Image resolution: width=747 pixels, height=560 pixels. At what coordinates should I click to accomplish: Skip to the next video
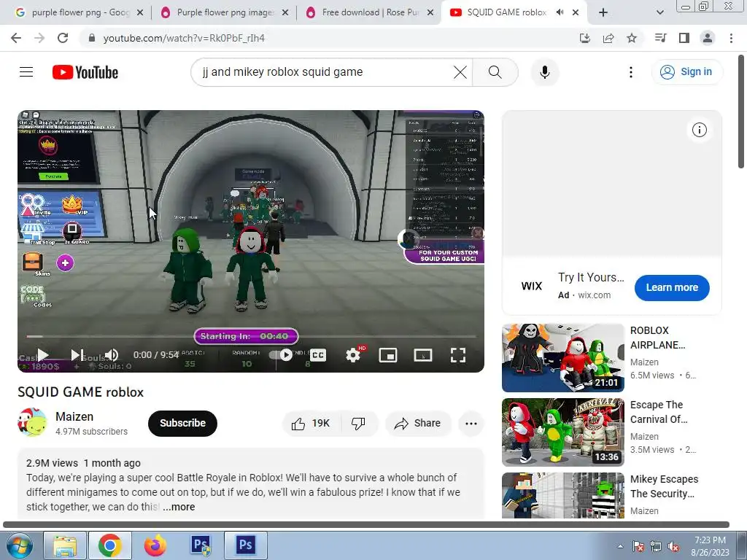coord(77,355)
